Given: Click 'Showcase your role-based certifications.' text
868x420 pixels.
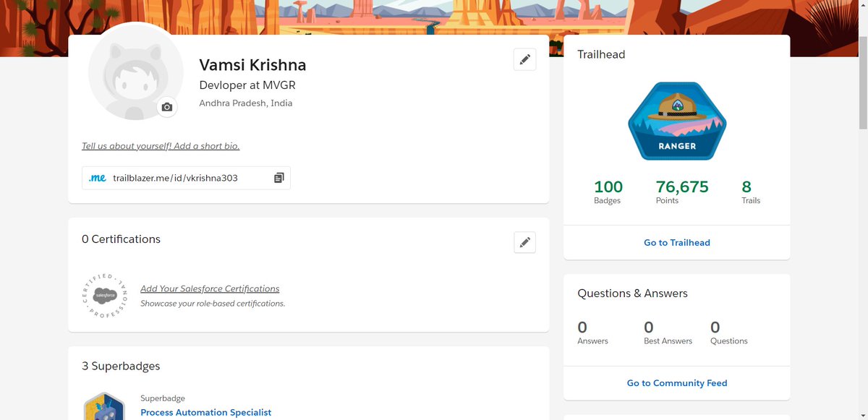Looking at the screenshot, I should coord(213,304).
